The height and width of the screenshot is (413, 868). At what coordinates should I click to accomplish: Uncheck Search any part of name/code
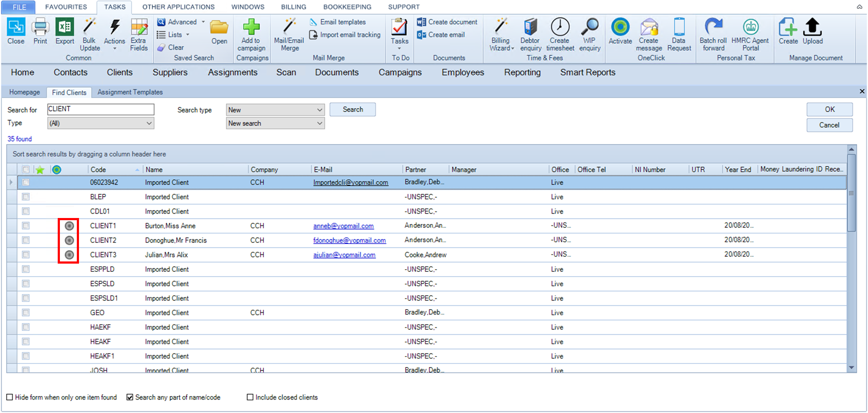pyautogui.click(x=129, y=397)
